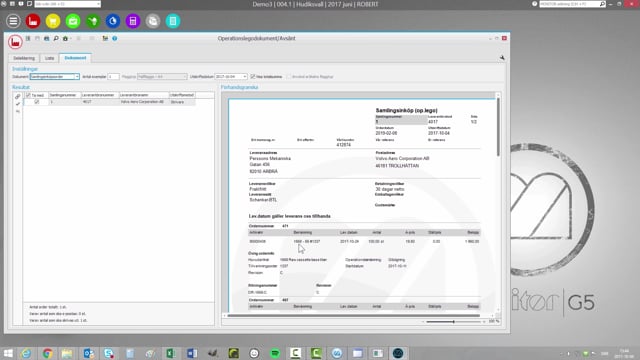
Task: Switch to the Lista tab
Action: click(x=49, y=58)
